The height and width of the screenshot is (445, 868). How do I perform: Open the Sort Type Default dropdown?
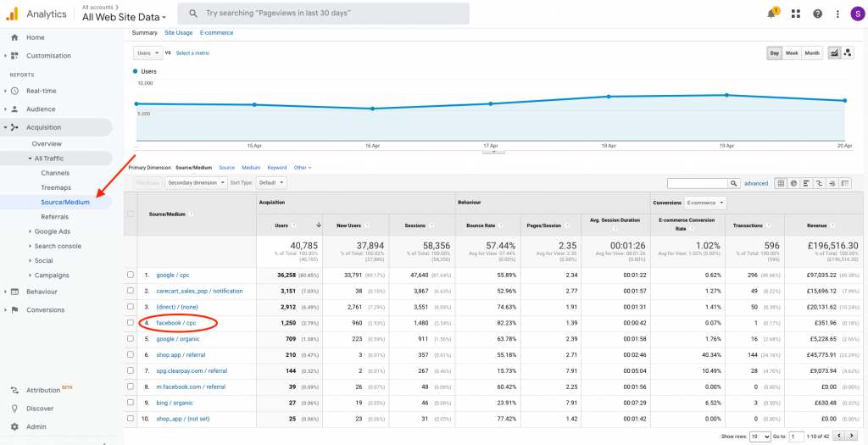273,182
